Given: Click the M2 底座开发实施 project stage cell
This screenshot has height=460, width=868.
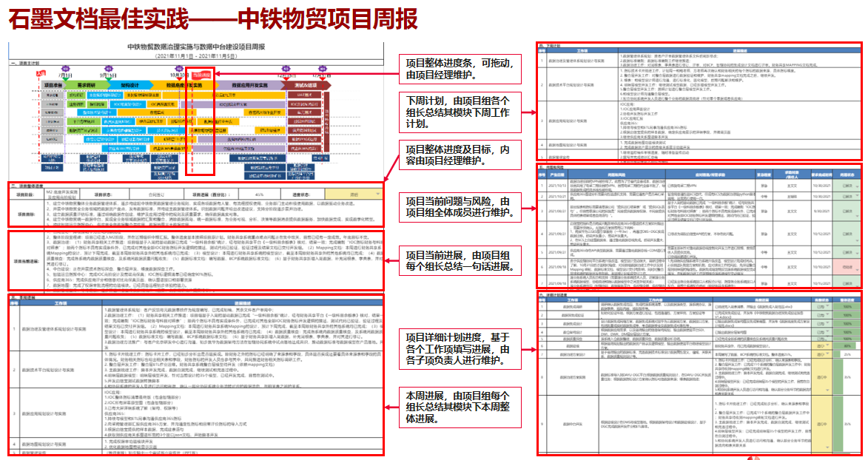Looking at the screenshot, I should pyautogui.click(x=62, y=195).
